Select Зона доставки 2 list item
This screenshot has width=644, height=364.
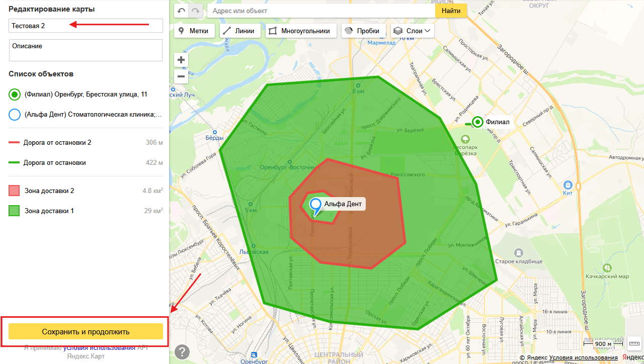point(85,191)
